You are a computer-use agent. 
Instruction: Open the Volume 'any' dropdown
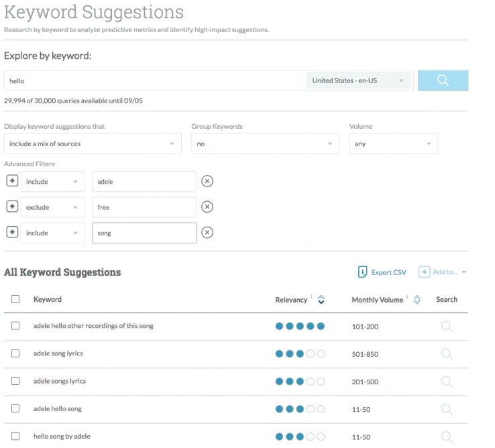[393, 144]
